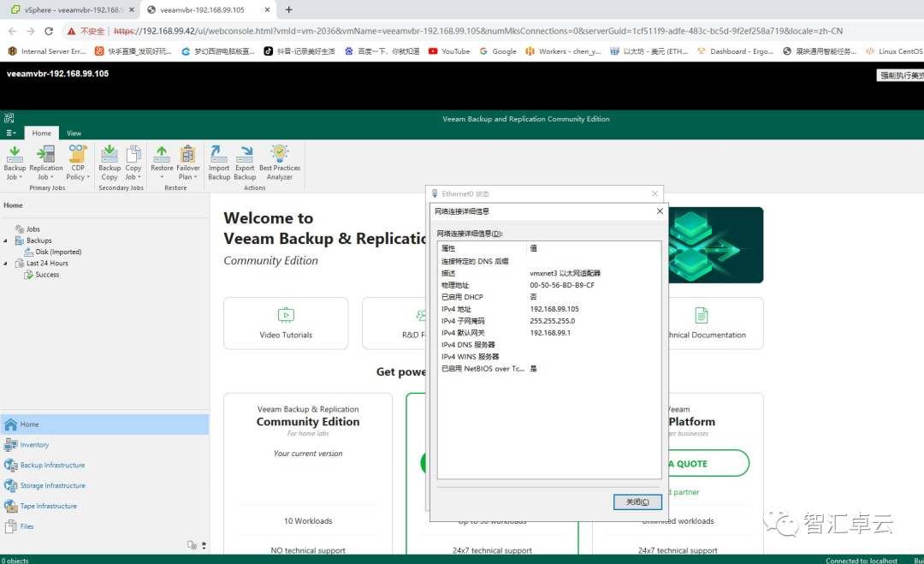Open the Home navigation pane item
924x564 pixels.
pos(104,424)
